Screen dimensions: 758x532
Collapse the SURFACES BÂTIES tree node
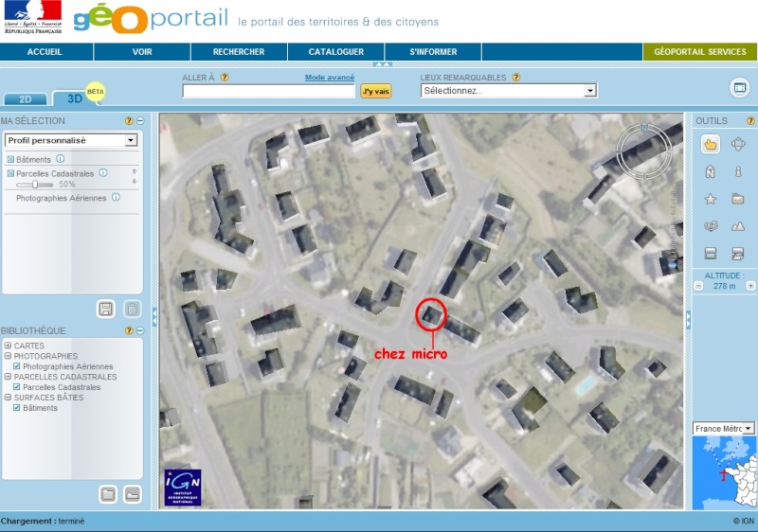(8, 398)
